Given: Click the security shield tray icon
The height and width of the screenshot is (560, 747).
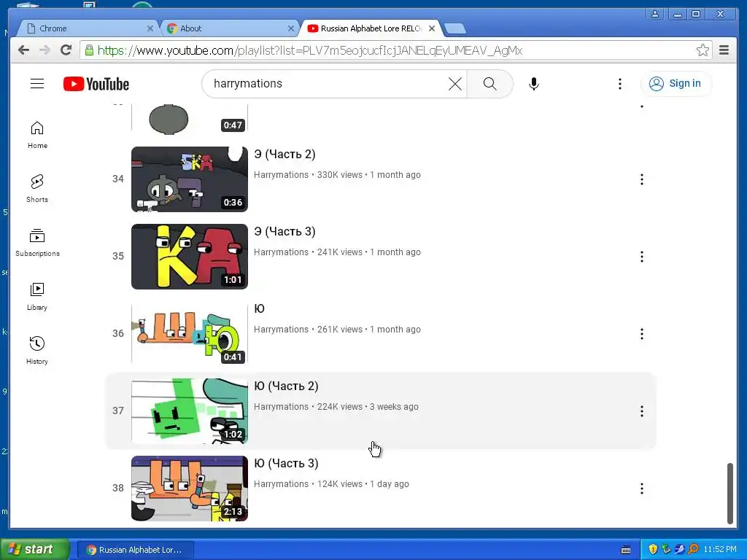Looking at the screenshot, I should point(653,550).
